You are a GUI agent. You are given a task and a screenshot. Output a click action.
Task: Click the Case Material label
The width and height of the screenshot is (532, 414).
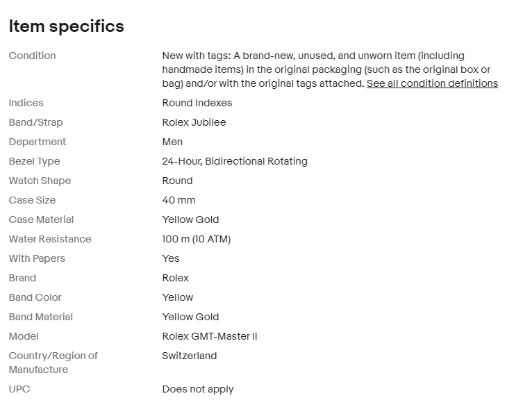pyautogui.click(x=41, y=220)
